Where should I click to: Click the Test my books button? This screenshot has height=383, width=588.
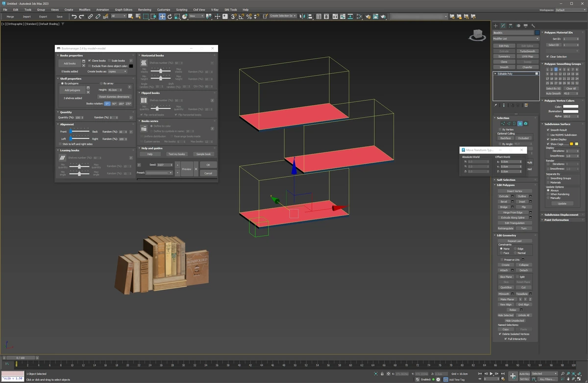(176, 154)
